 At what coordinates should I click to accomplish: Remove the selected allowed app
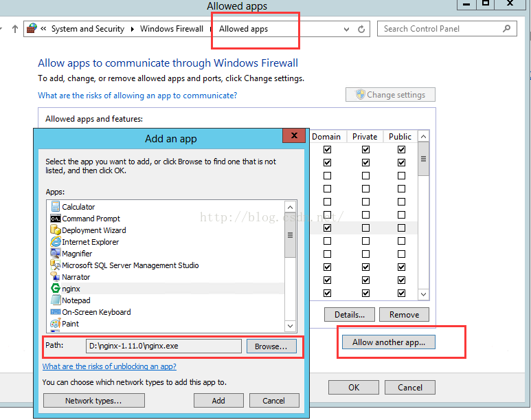[404, 315]
